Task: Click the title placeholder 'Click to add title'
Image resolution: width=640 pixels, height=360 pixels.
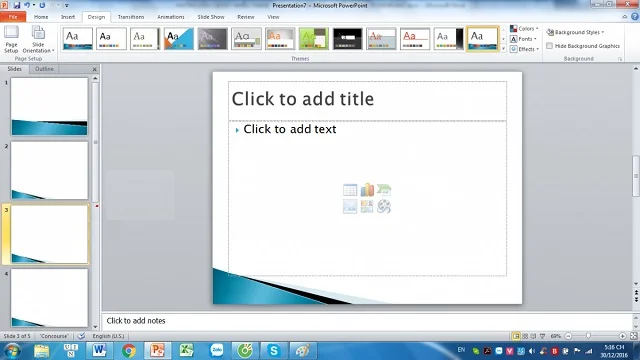Action: [367, 100]
